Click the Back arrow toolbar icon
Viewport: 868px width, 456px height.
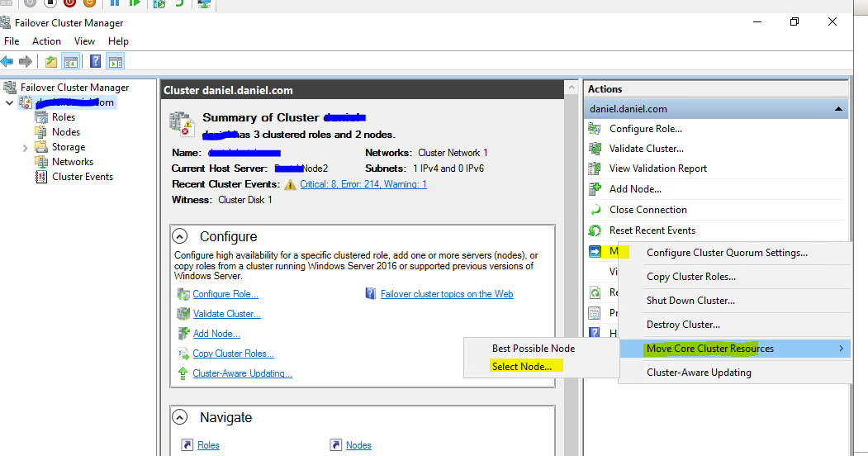pos(7,61)
